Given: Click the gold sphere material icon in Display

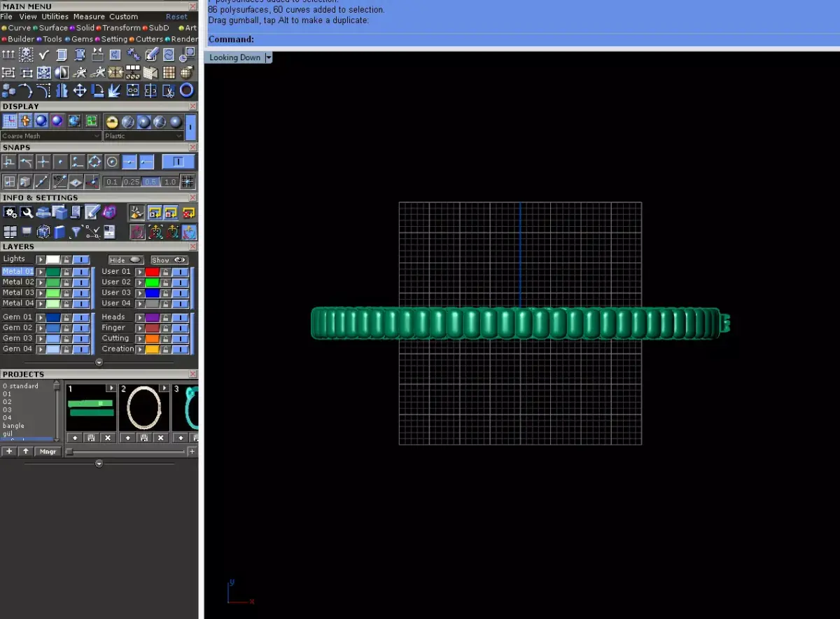Looking at the screenshot, I should (112, 121).
